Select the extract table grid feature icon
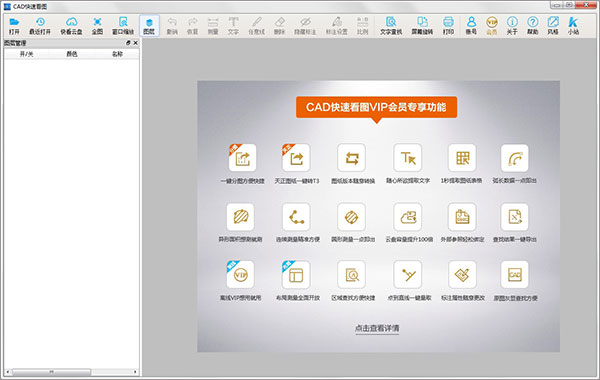Screen dimensions: 600x380 [x=462, y=158]
